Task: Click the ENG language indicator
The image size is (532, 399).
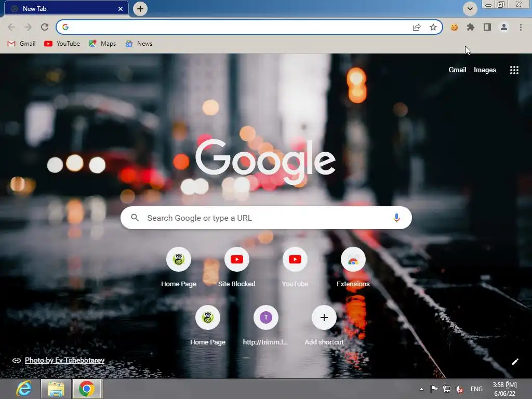Action: pos(476,389)
